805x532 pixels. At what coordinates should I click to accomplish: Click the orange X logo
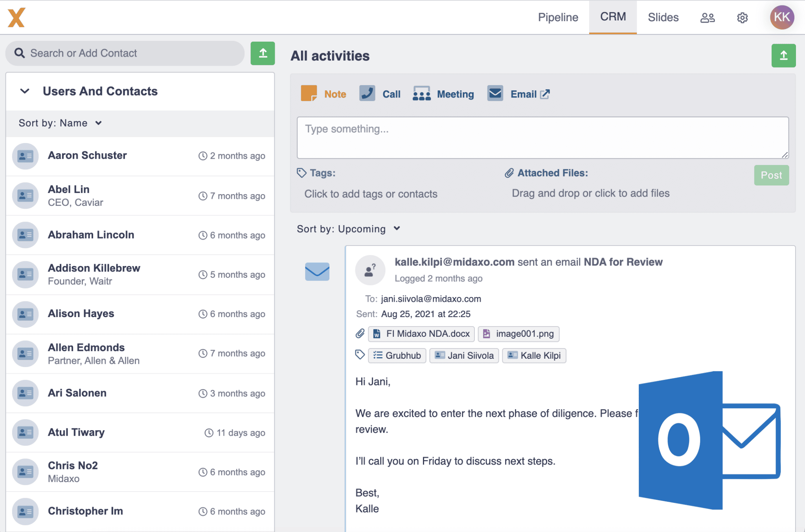(x=16, y=18)
